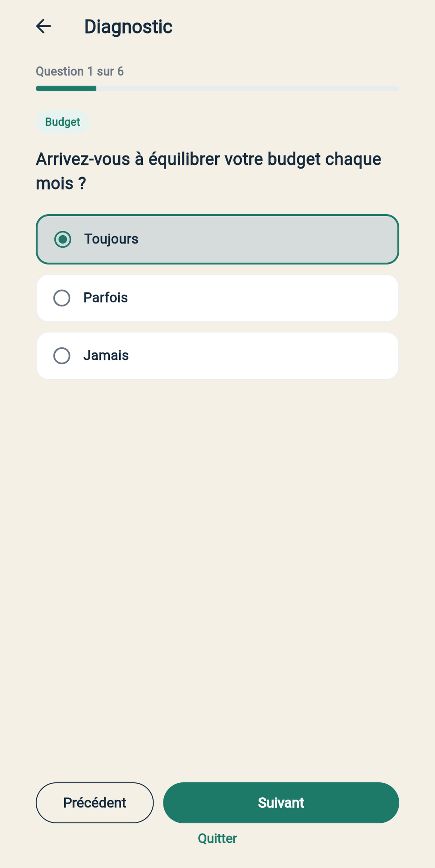Click the word 'mois ?' in the question
The image size is (435, 868).
pyautogui.click(x=61, y=184)
